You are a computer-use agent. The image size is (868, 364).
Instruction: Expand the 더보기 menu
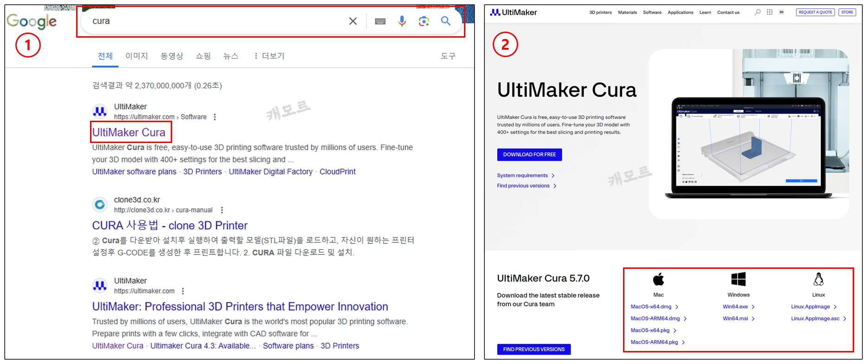click(269, 56)
